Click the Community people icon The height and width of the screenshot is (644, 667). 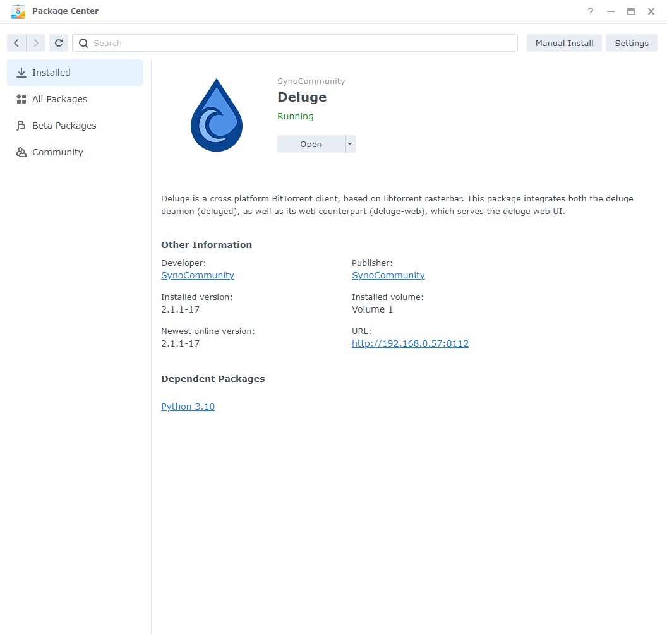tap(21, 152)
